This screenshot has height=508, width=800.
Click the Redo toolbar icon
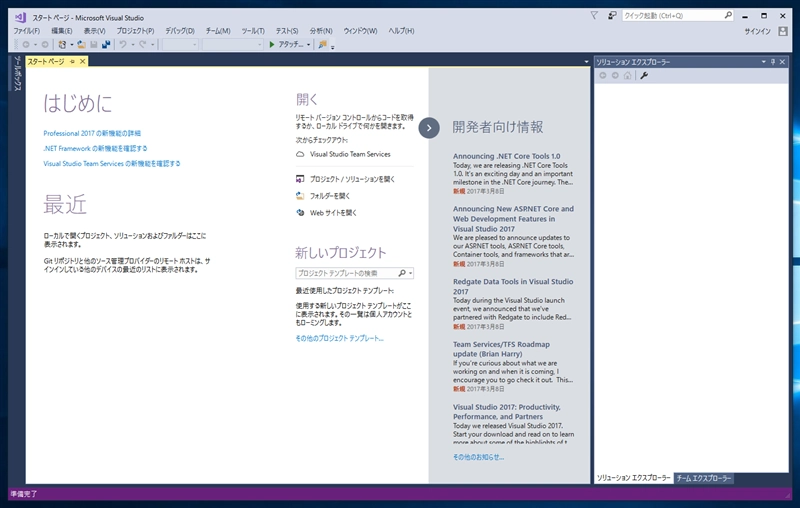tap(143, 45)
